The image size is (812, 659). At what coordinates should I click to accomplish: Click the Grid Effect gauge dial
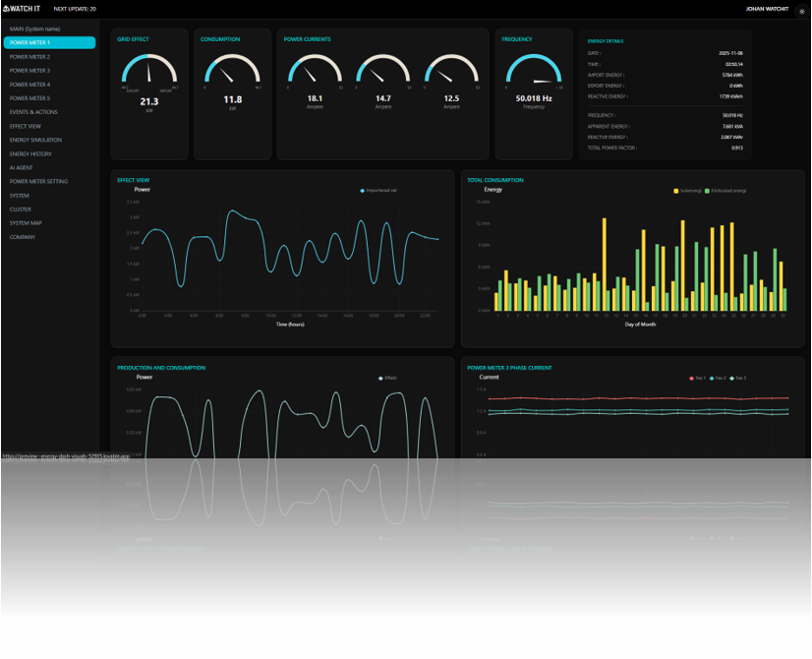tap(149, 73)
